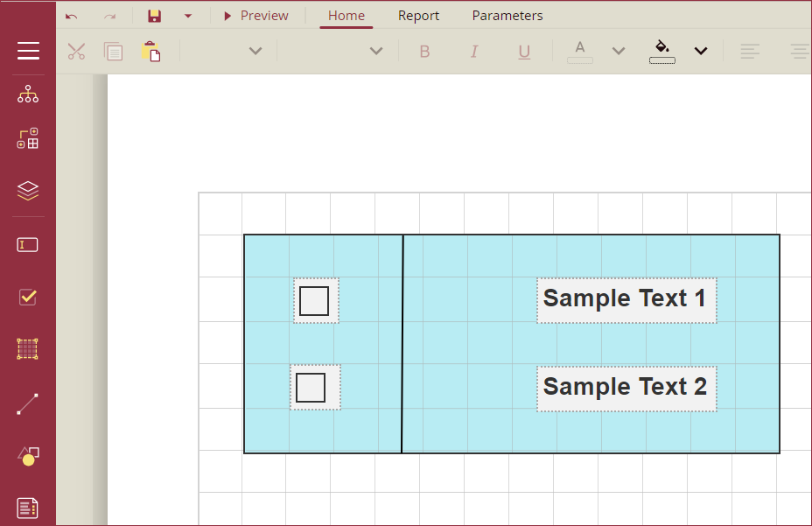The width and height of the screenshot is (812, 526).
Task: Open the hamburger menu
Action: coord(28,51)
